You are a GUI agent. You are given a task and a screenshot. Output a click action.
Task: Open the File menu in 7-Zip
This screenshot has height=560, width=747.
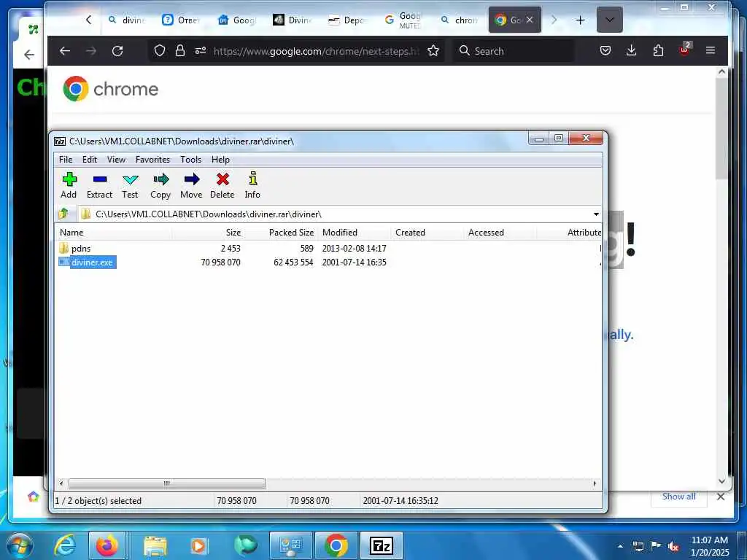pyautogui.click(x=66, y=160)
